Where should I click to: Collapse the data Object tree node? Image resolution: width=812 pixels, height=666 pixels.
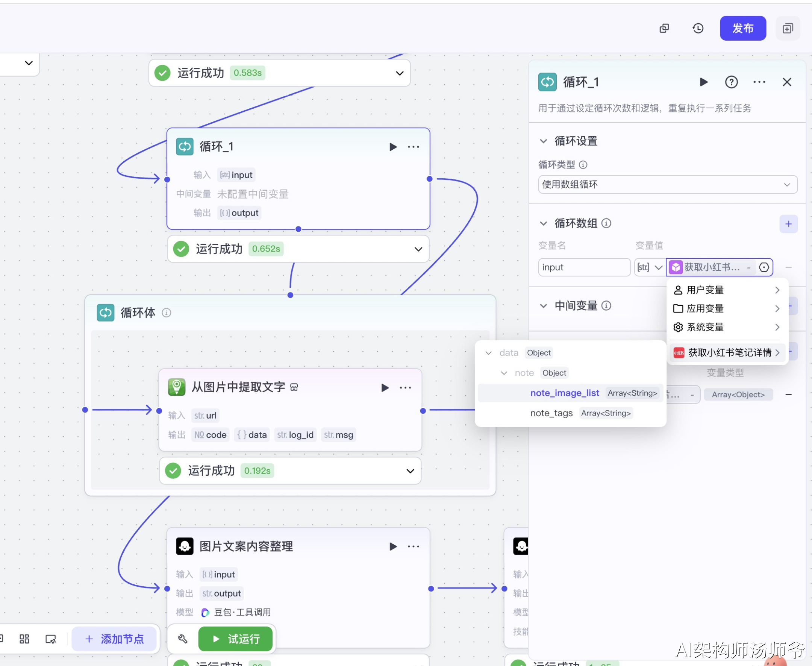coord(488,353)
